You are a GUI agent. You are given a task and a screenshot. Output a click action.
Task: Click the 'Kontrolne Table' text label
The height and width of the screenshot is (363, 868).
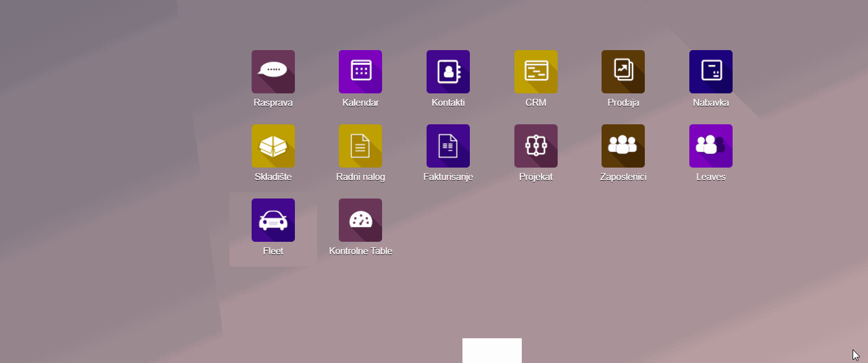pos(360,251)
